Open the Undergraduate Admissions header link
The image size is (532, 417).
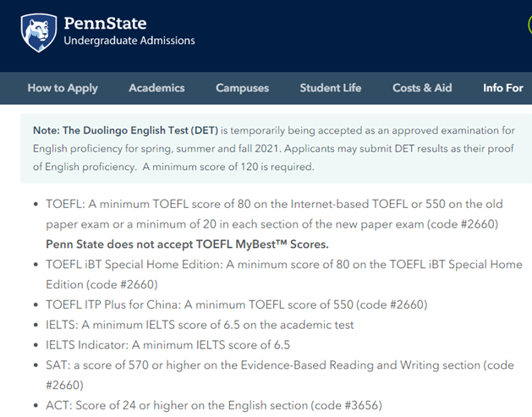coord(129,41)
